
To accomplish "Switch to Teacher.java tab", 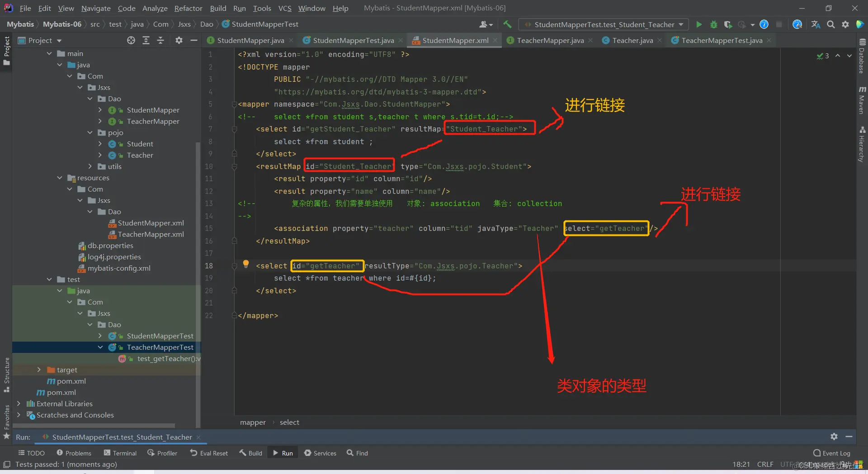I will point(632,40).
